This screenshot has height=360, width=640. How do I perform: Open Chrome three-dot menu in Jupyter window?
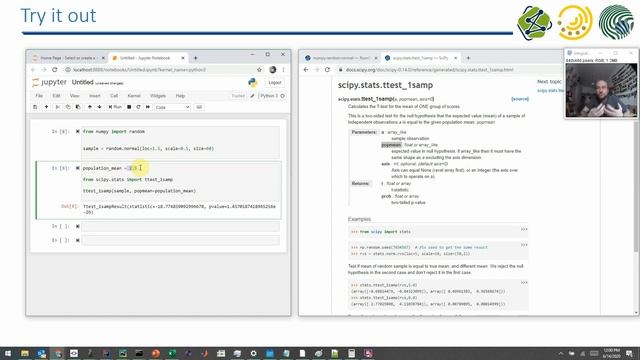tap(283, 70)
